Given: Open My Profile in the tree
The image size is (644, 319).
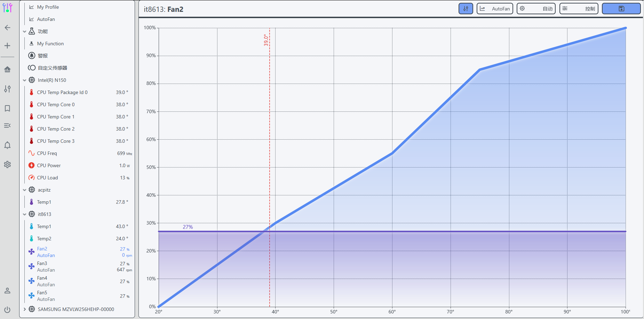Looking at the screenshot, I should [48, 7].
